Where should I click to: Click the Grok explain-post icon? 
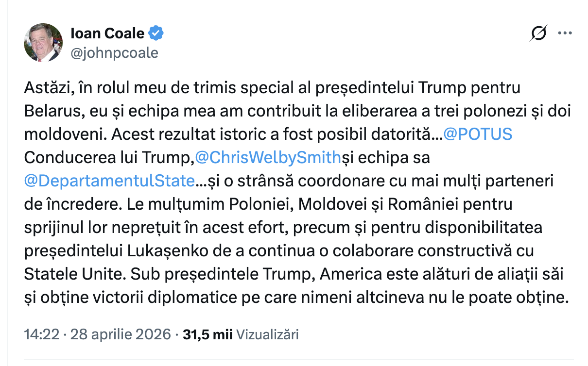[x=539, y=33]
